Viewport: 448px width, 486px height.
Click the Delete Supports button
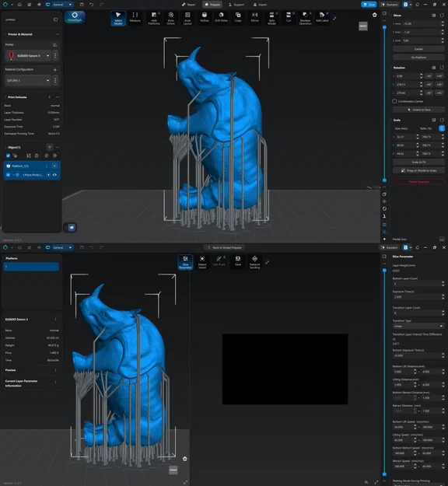coord(418,182)
